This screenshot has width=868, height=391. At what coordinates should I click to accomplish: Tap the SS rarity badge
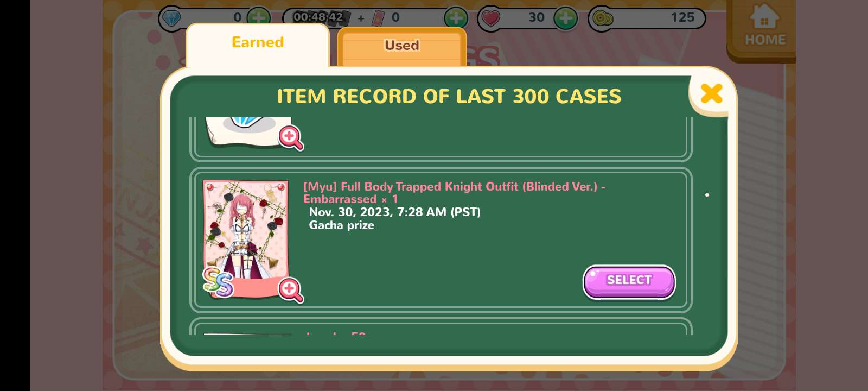[x=218, y=282]
